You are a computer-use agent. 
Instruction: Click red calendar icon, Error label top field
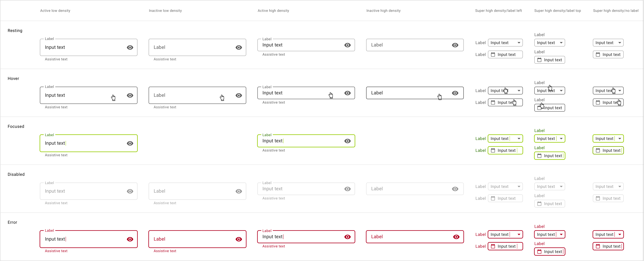[539, 252]
